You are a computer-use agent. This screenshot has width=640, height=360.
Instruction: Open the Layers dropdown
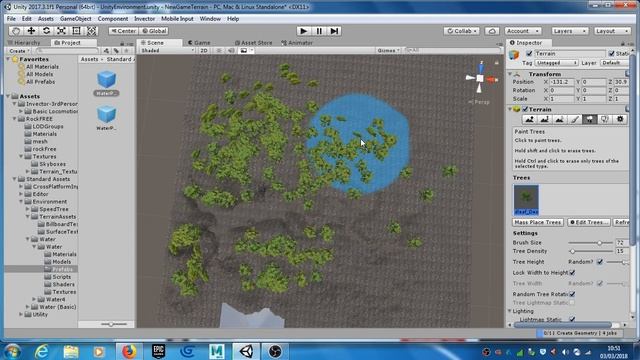(570, 31)
